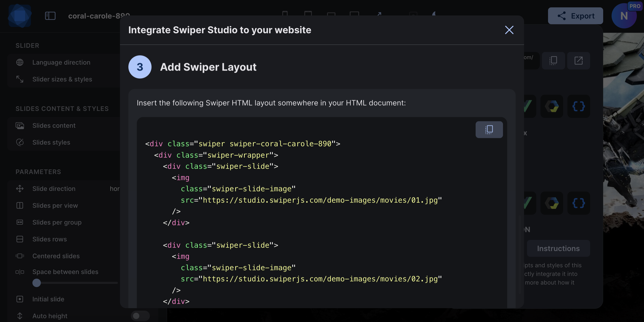
Task: Click the Export button
Action: coord(575,16)
